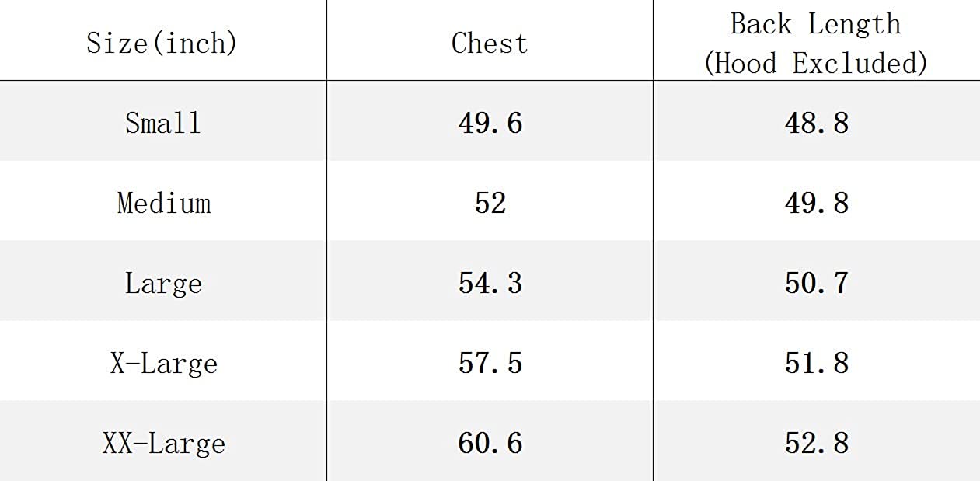This screenshot has width=980, height=481.
Task: Select back length value 50.7
Action: click(817, 284)
